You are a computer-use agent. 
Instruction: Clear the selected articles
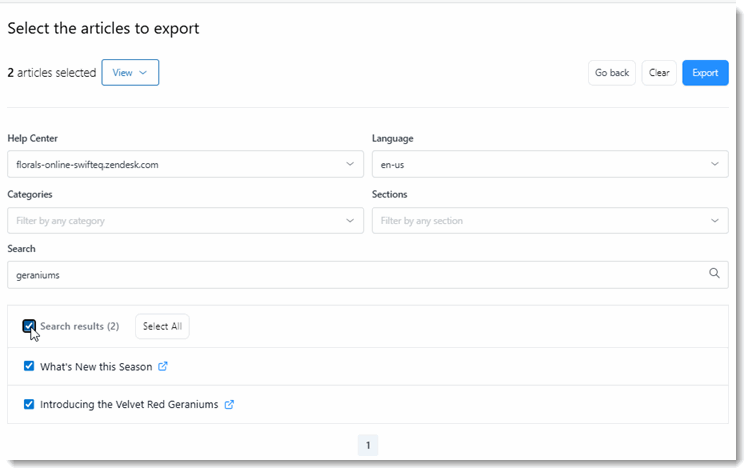tap(659, 73)
